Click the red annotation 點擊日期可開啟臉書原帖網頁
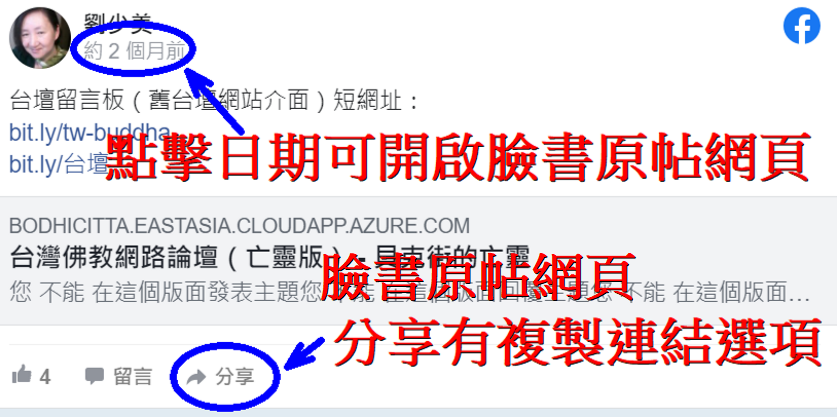The height and width of the screenshot is (417, 837). 458,158
